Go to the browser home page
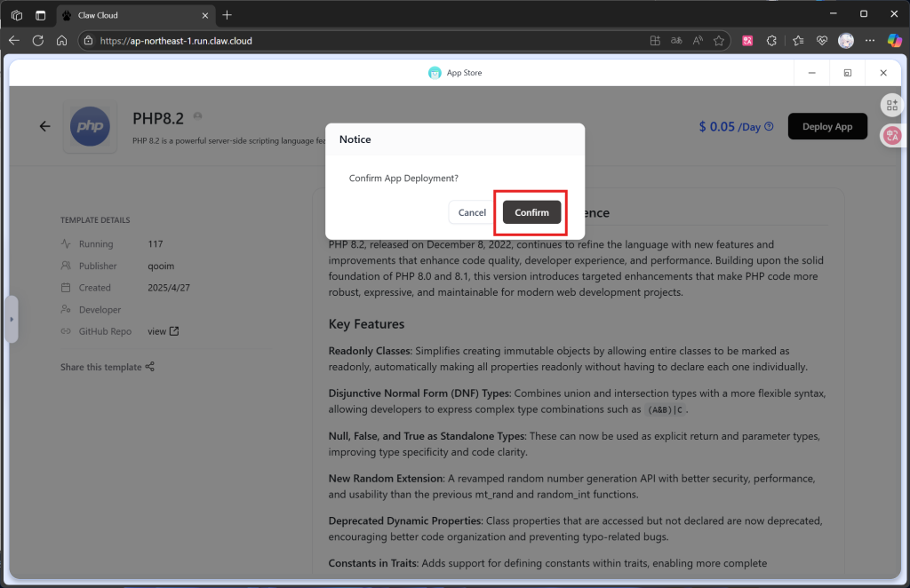The height and width of the screenshot is (588, 910). click(61, 41)
